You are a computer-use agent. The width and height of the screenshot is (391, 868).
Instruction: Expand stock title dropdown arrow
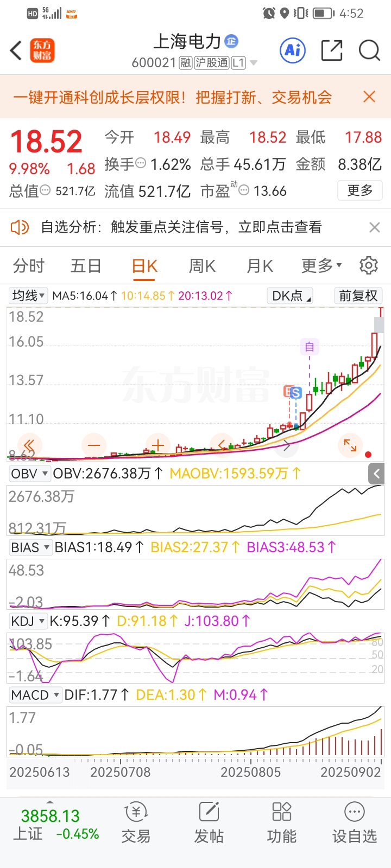click(253, 63)
